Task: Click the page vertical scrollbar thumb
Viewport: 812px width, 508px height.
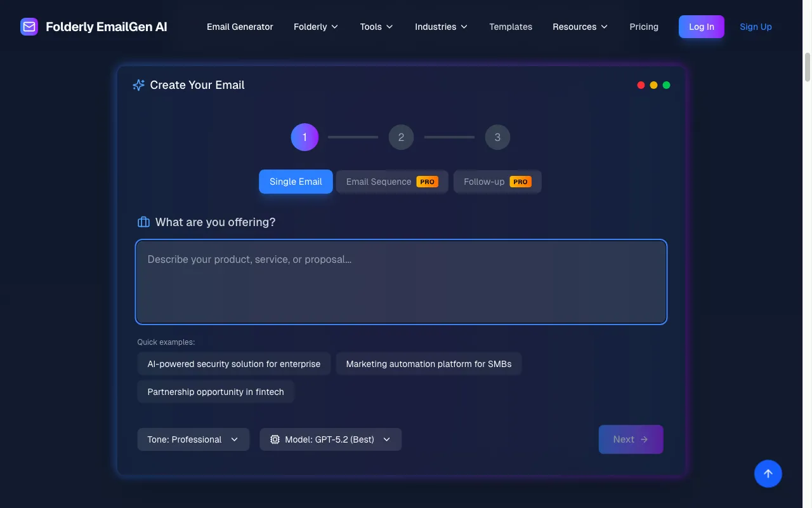Action: (808, 67)
